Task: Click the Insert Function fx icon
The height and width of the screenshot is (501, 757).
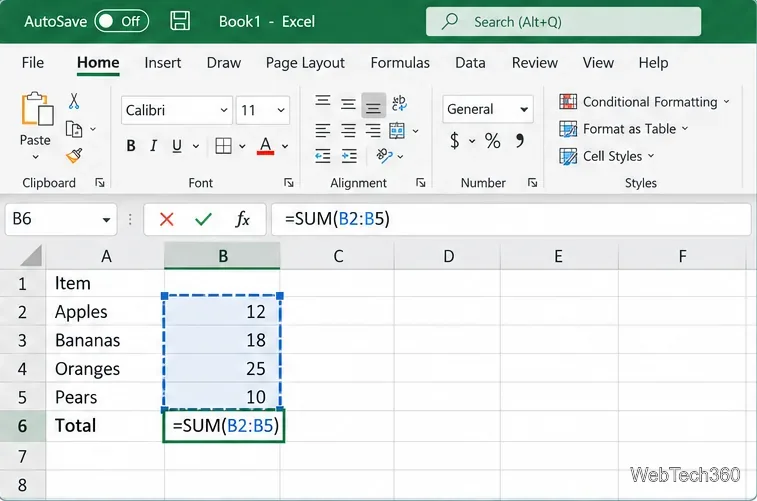Action: (242, 220)
